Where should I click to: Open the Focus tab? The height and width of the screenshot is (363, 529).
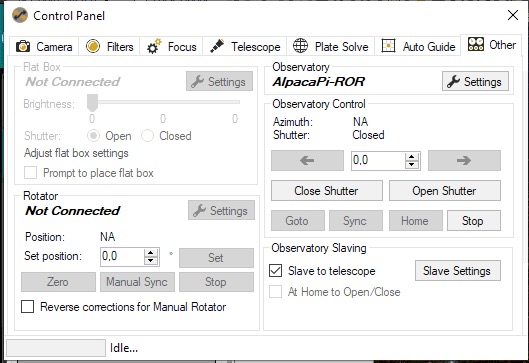[x=171, y=46]
